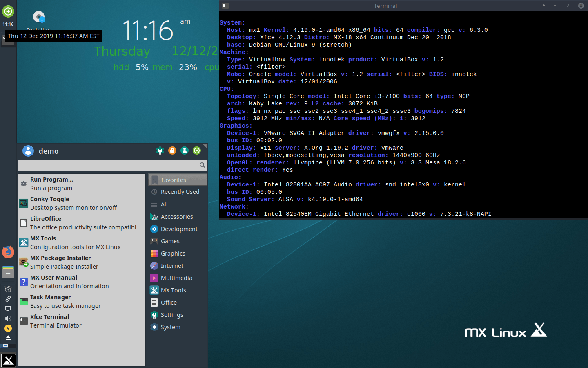Show Recently Used applications
The width and height of the screenshot is (588, 368).
tap(178, 192)
